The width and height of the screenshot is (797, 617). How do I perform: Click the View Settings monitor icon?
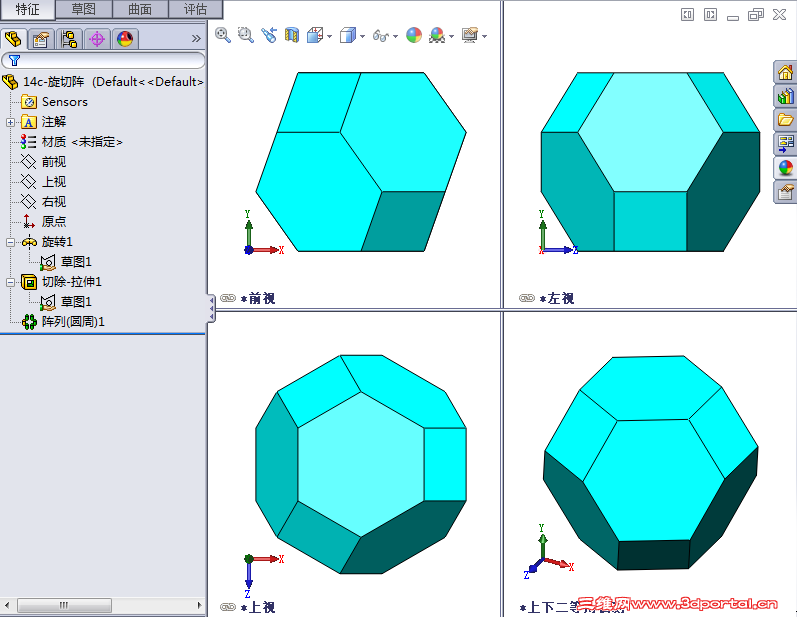coord(470,35)
